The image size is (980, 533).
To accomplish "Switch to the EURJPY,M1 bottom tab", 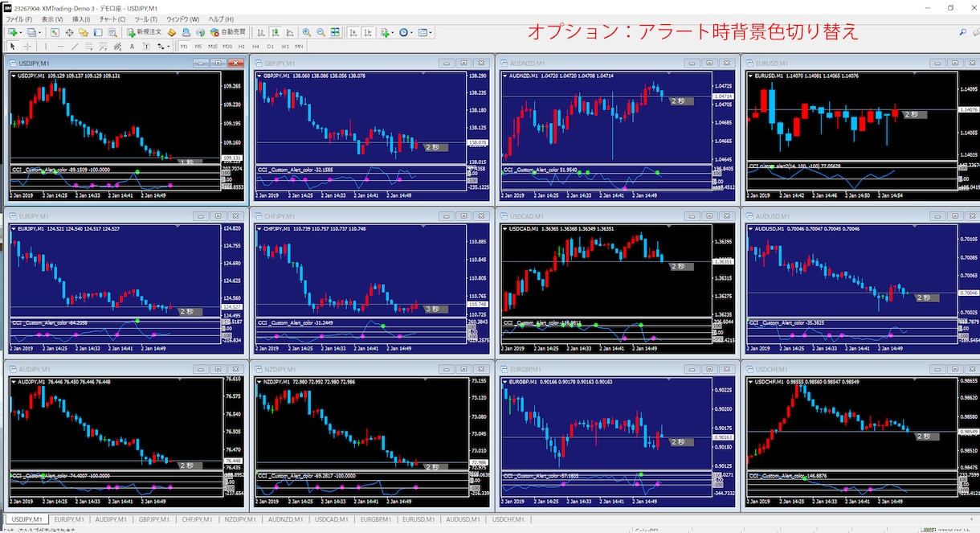I will click(69, 519).
